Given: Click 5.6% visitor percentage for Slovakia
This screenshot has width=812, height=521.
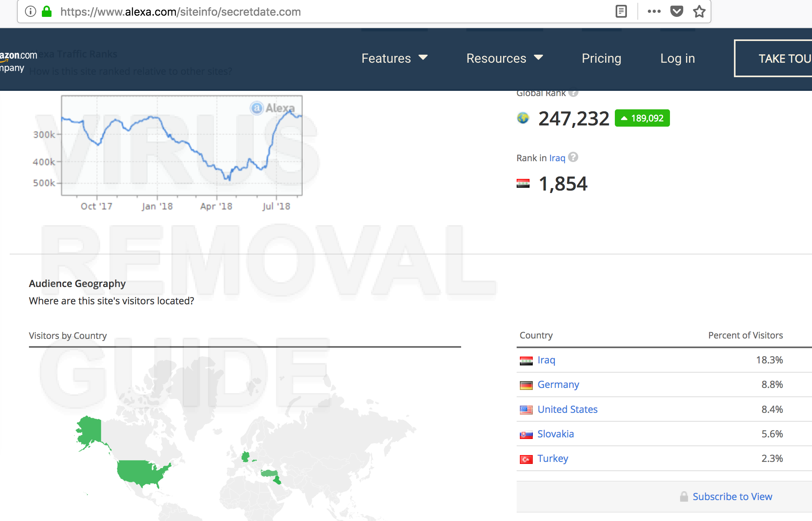Looking at the screenshot, I should tap(772, 434).
